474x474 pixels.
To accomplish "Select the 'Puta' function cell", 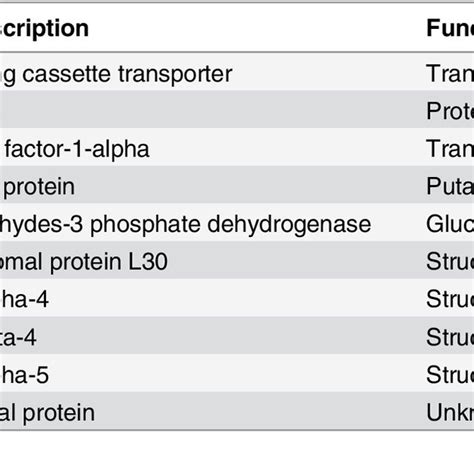I will point(450,186).
